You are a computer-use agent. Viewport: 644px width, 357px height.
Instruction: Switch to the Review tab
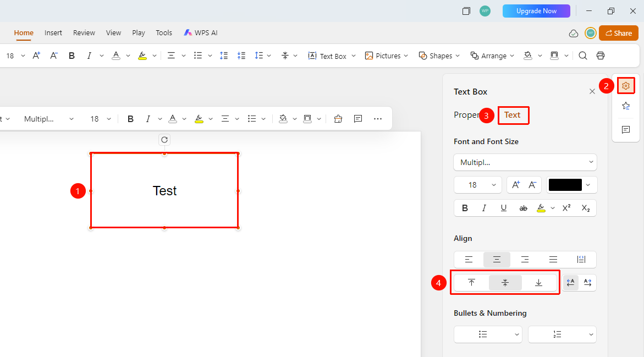click(84, 33)
